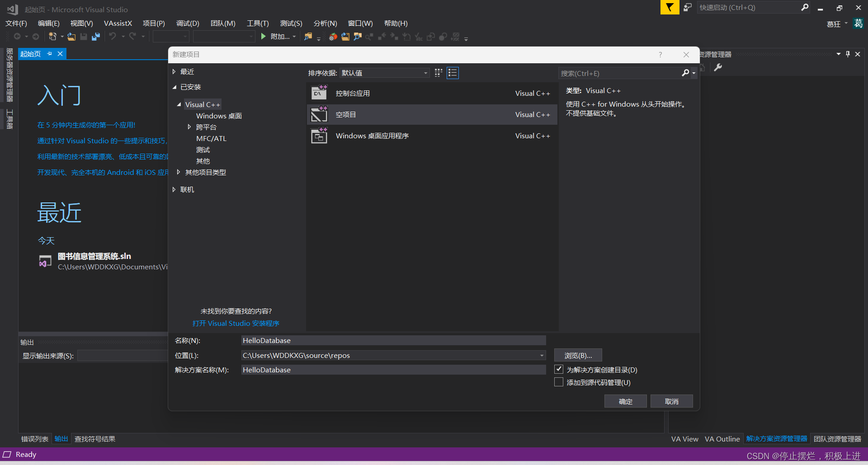Open the Debug menu
Screen dimensions: 868x465
[188, 23]
